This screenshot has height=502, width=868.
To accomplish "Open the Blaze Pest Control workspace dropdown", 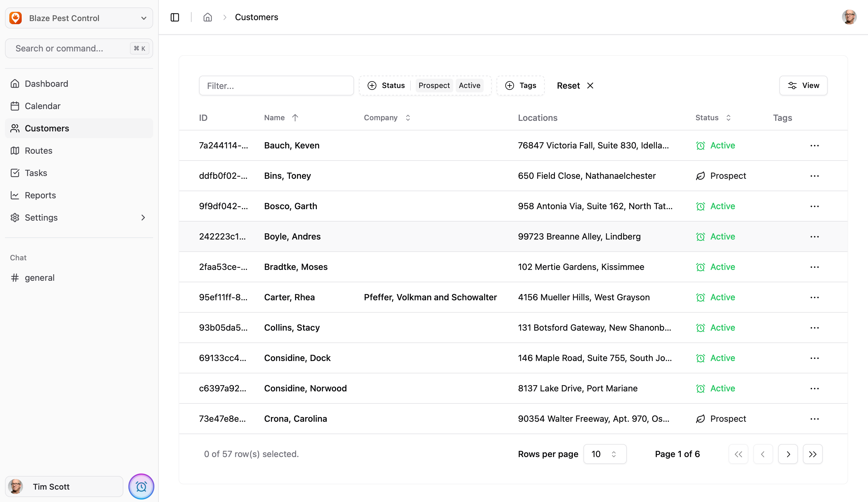I will point(79,18).
